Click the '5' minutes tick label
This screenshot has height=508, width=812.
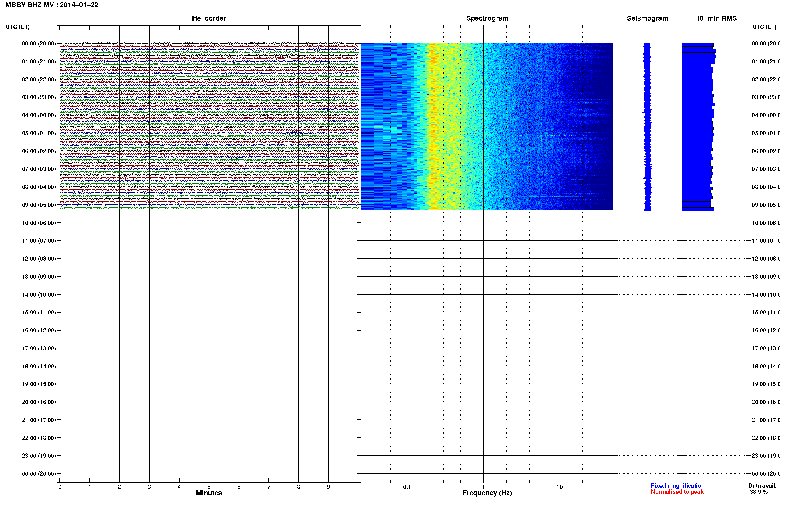tap(209, 487)
